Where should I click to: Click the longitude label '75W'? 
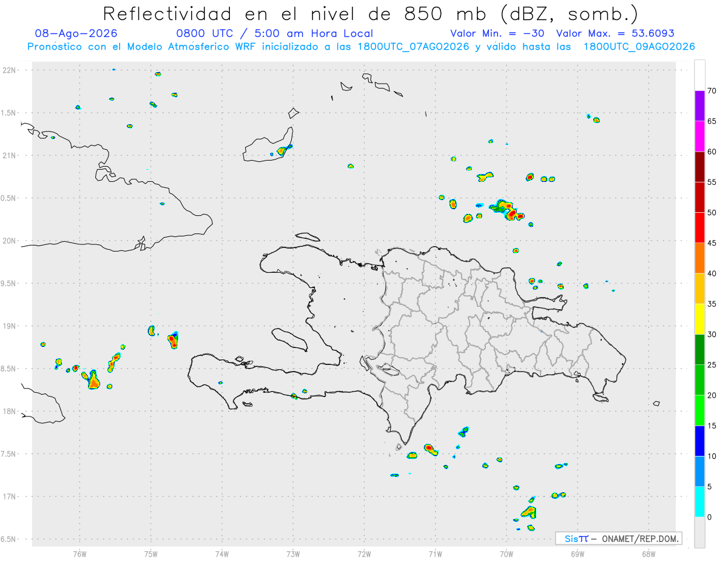[151, 554]
